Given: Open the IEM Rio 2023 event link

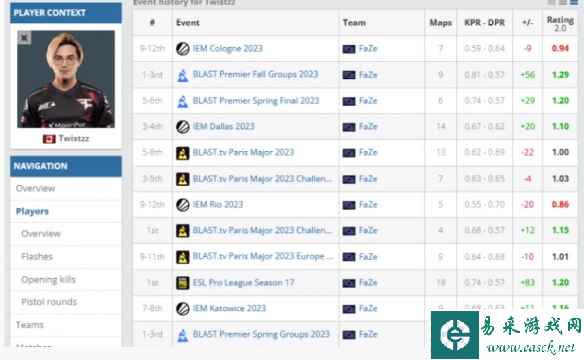Looking at the screenshot, I should click(x=218, y=204).
